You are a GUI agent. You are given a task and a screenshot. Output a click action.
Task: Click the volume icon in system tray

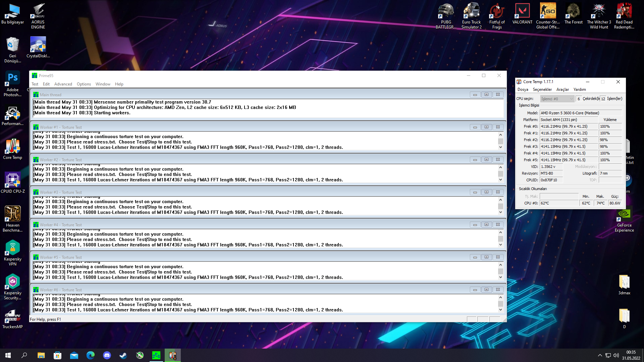[x=616, y=355]
